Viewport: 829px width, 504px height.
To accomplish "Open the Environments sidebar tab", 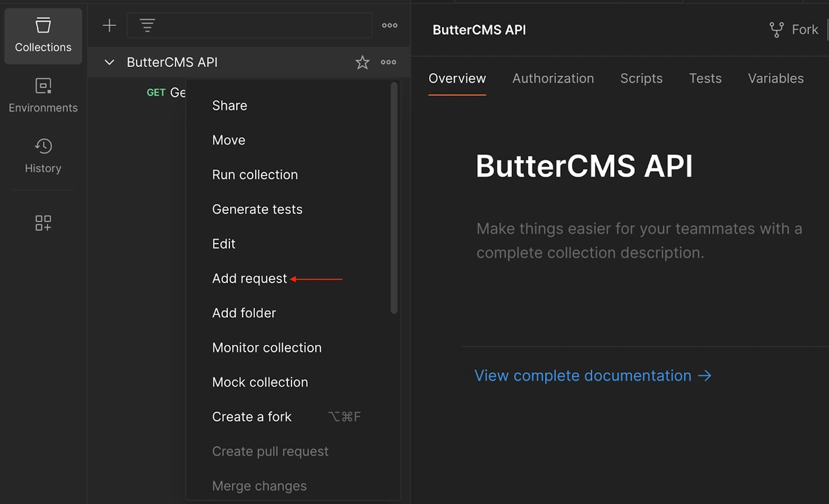I will (x=43, y=96).
